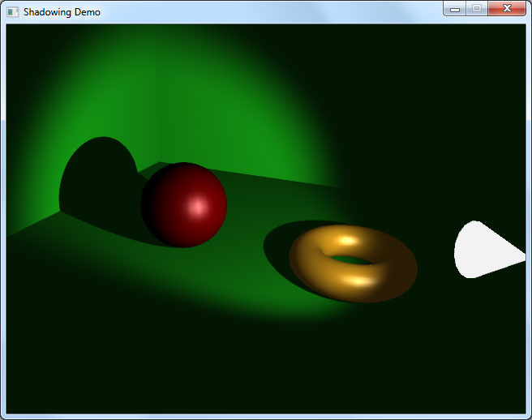
Task: Click the red sphere in the scene
Action: point(184,205)
